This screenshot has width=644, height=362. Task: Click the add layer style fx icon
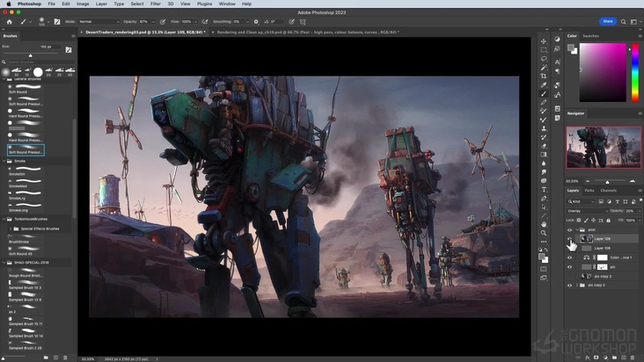click(587, 358)
